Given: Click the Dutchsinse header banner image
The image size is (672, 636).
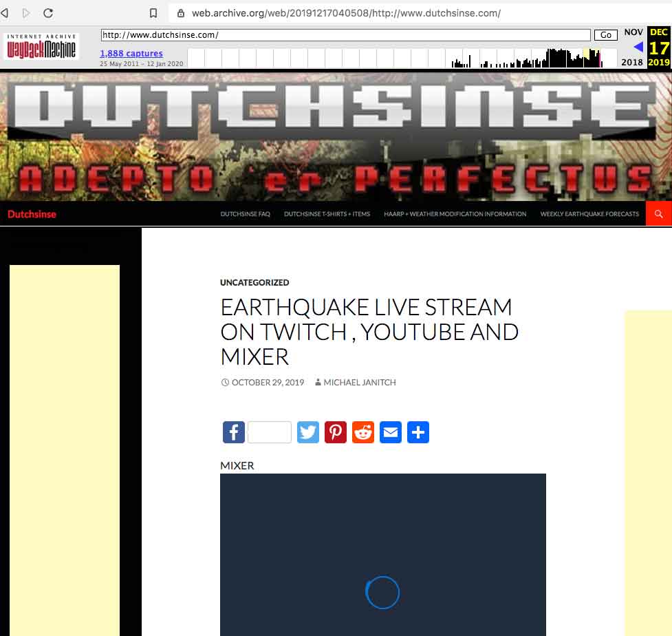Looking at the screenshot, I should [336, 137].
